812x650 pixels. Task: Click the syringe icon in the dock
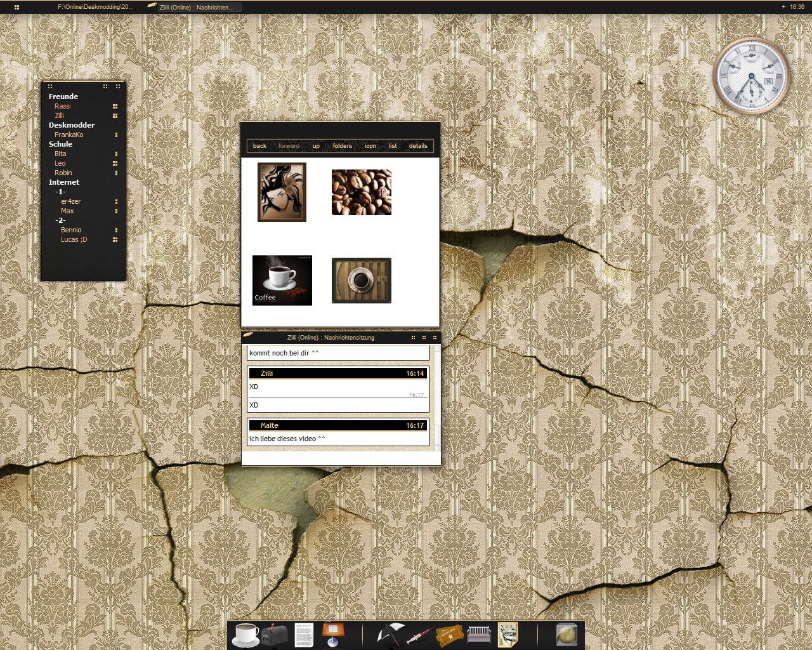[420, 634]
